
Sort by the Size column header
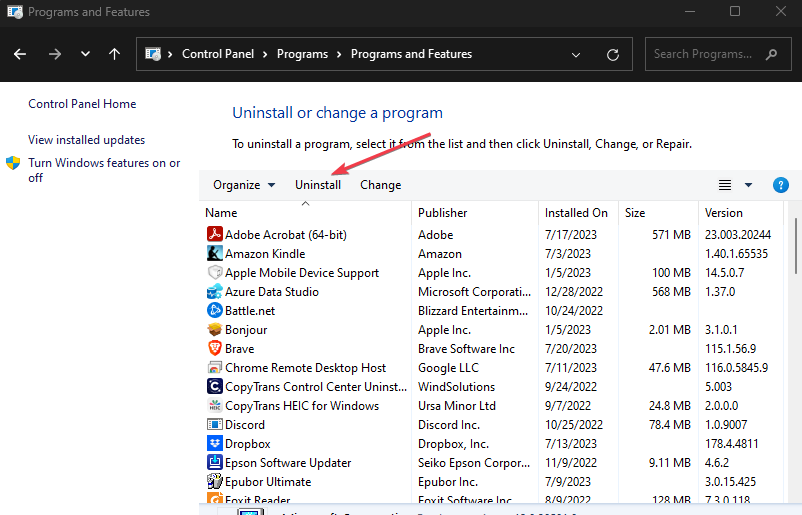pyautogui.click(x=658, y=213)
